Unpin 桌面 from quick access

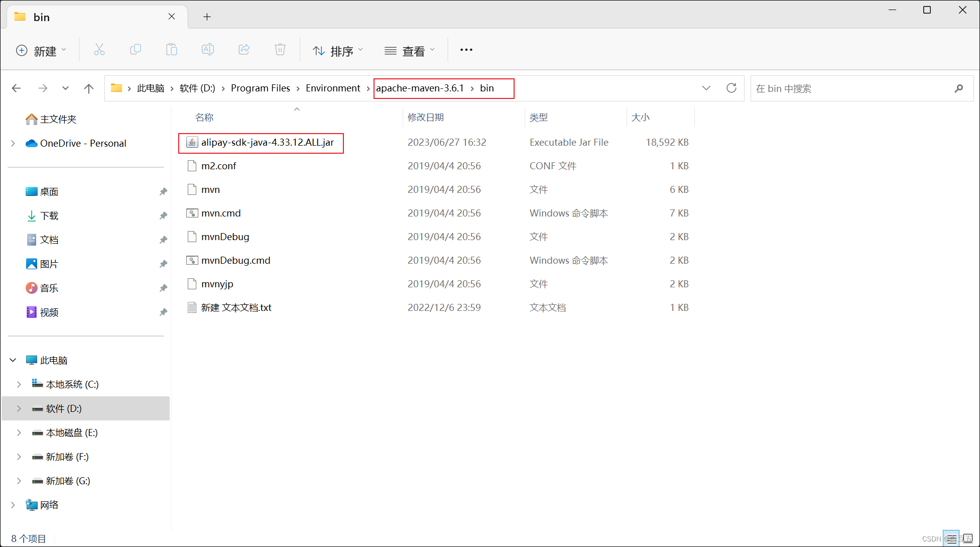[x=163, y=191]
